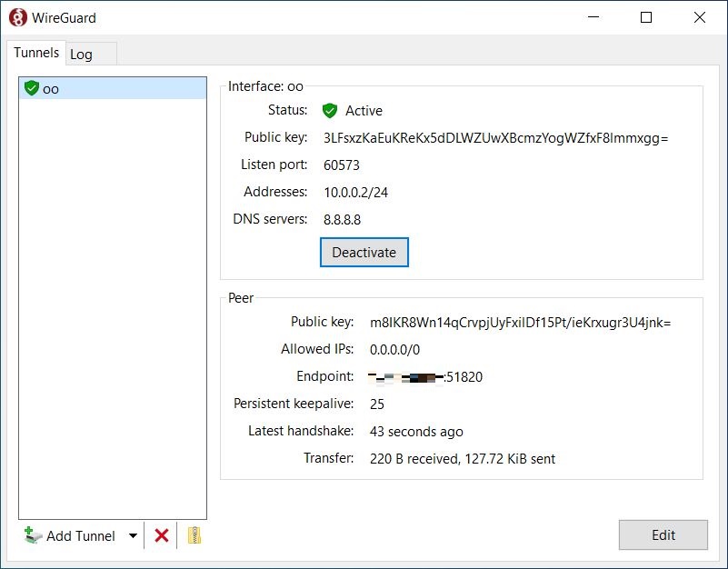Export all tunnels to zip icon
The width and height of the screenshot is (728, 569).
coord(194,535)
